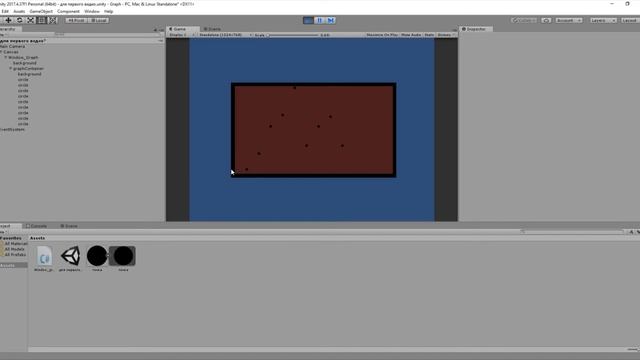Collapse the Window_Graph object
Viewport: 640px width, 360px height.
coord(6,58)
